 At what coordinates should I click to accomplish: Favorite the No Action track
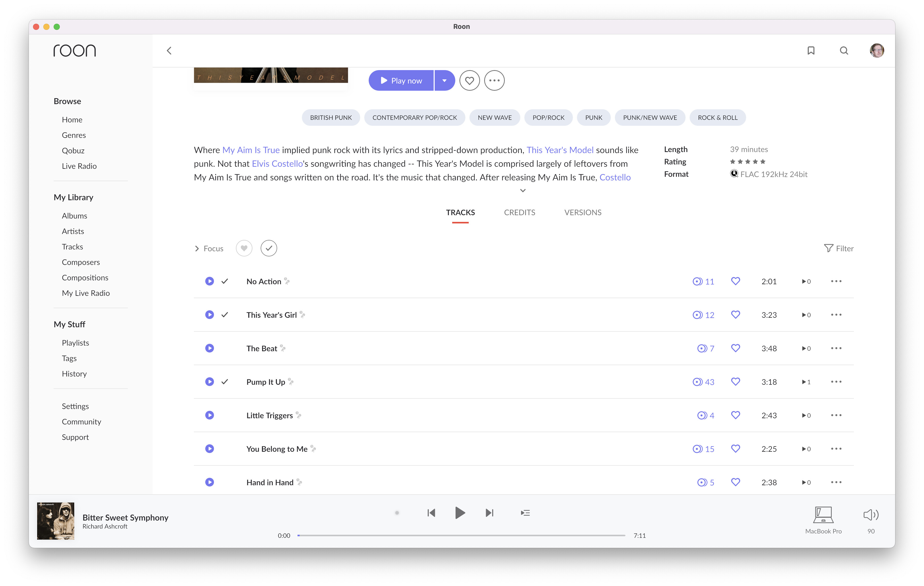point(736,281)
